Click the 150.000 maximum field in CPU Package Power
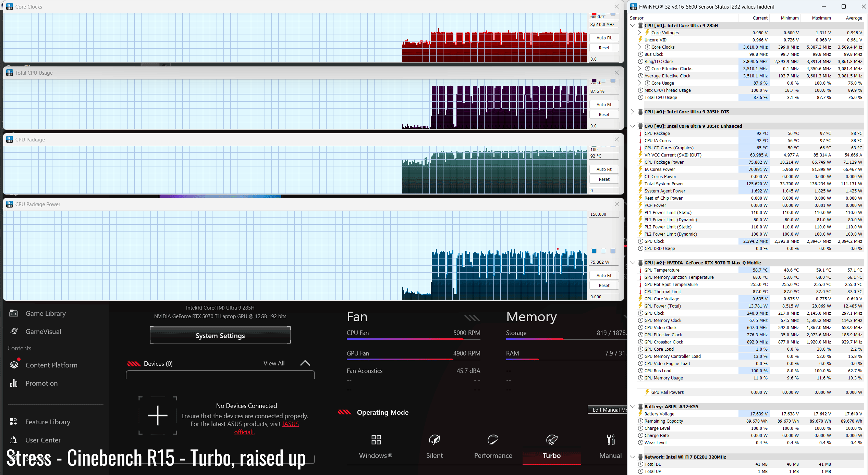868x475 pixels. coord(604,214)
